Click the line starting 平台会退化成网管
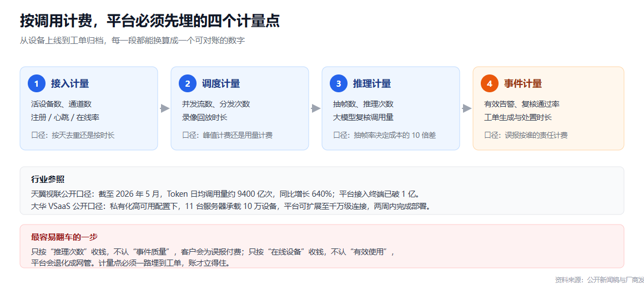Screen dimensions: 644x289 (x=130, y=263)
